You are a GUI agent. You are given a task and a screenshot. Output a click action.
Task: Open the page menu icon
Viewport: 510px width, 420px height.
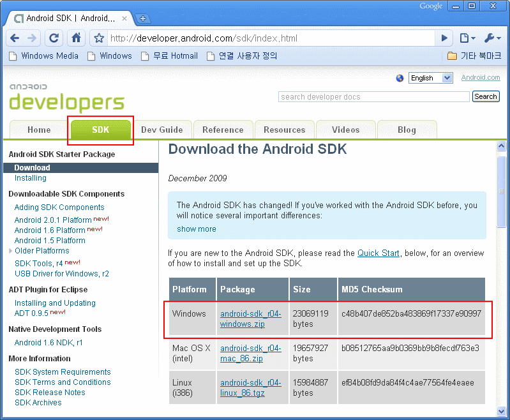467,38
